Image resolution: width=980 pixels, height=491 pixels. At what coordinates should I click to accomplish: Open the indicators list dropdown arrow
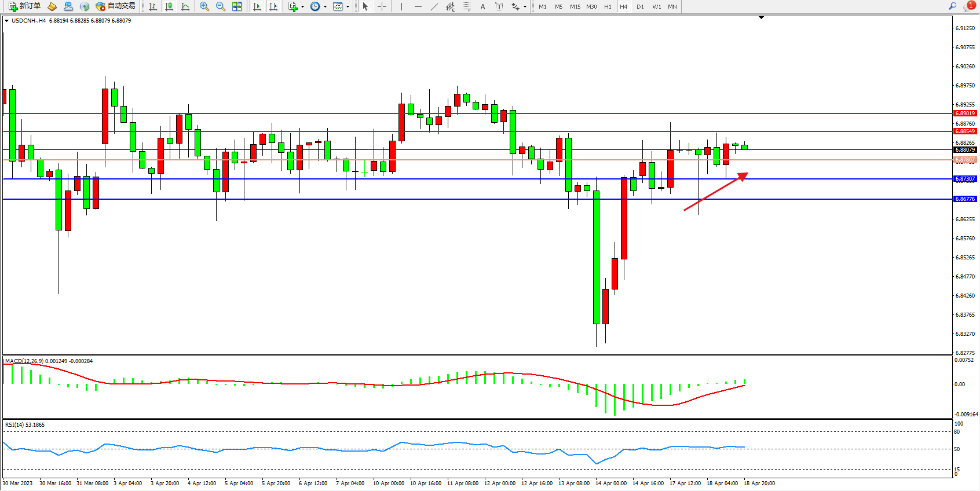click(x=302, y=7)
